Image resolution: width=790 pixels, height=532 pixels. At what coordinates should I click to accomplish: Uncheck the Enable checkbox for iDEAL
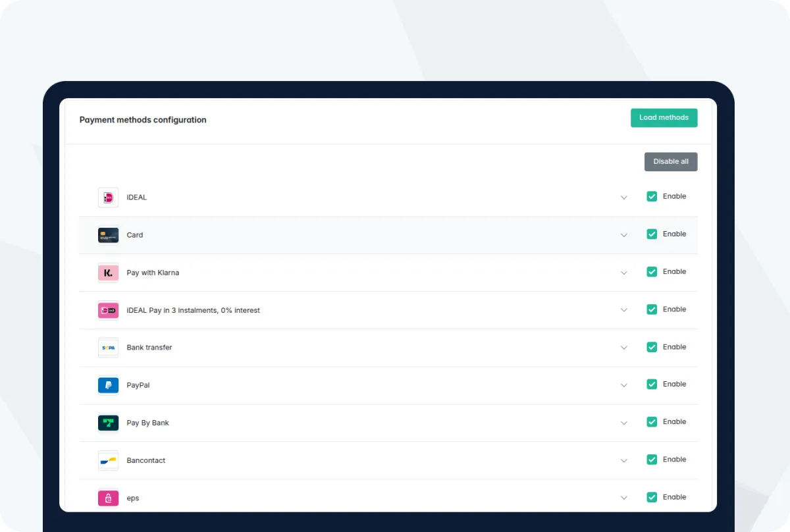652,196
